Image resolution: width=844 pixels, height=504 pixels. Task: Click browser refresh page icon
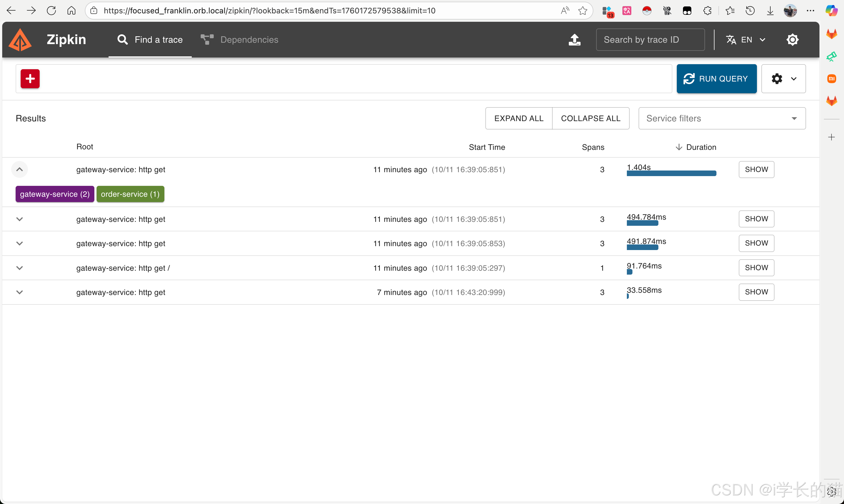(x=51, y=11)
